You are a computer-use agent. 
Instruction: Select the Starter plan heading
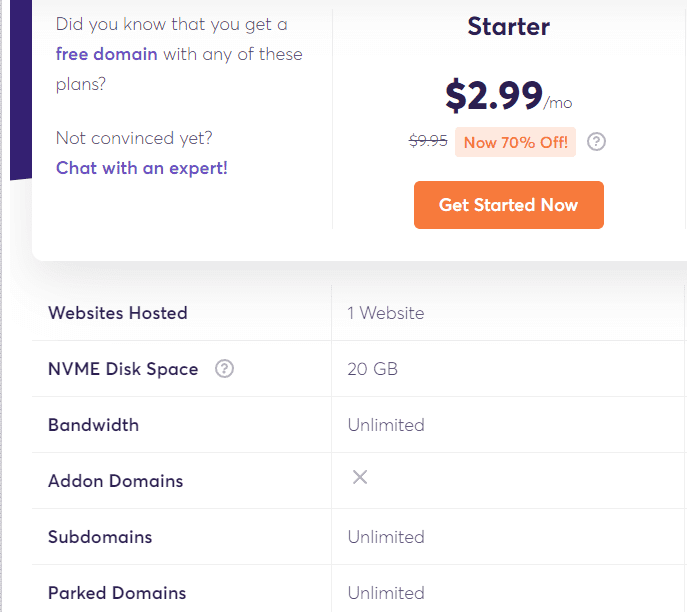[509, 27]
